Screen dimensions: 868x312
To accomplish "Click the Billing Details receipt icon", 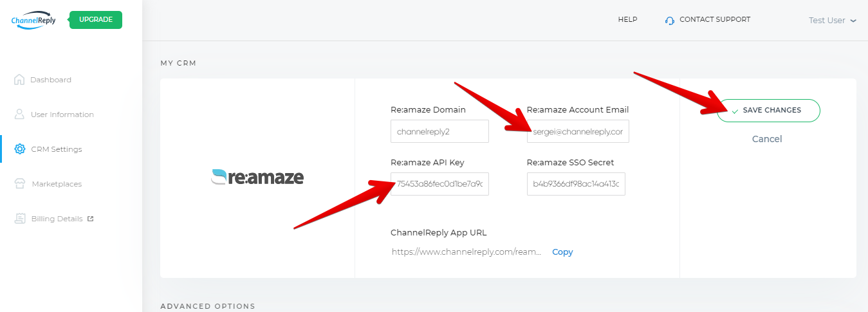I will click(20, 219).
